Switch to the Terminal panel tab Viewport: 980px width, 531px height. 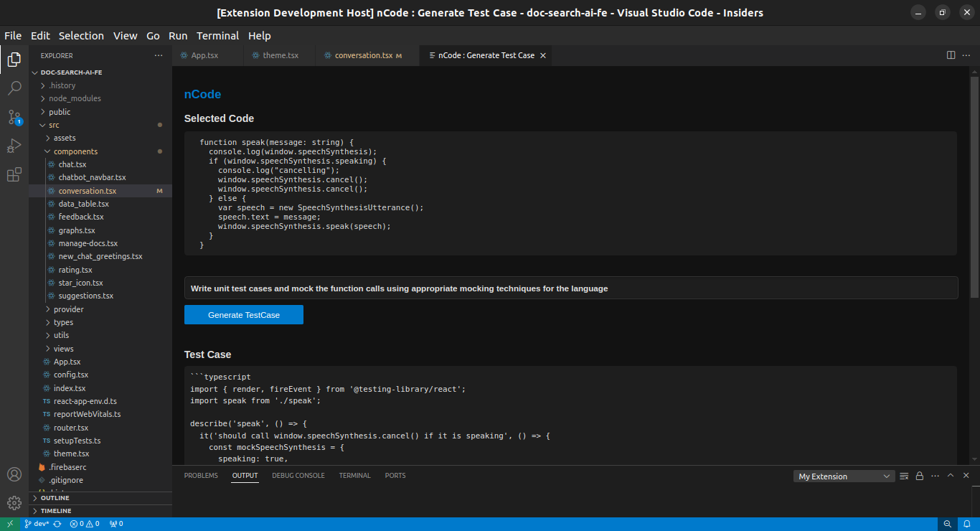coord(355,476)
